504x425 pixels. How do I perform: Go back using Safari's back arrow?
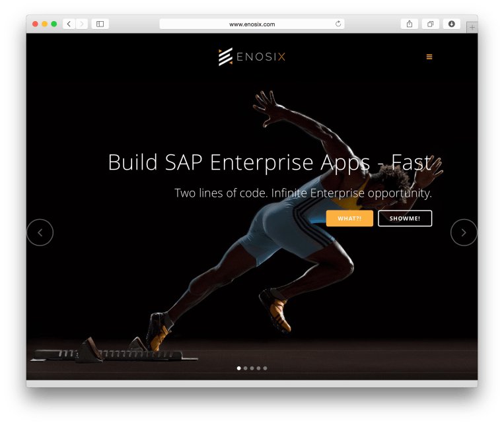pyautogui.click(x=69, y=24)
